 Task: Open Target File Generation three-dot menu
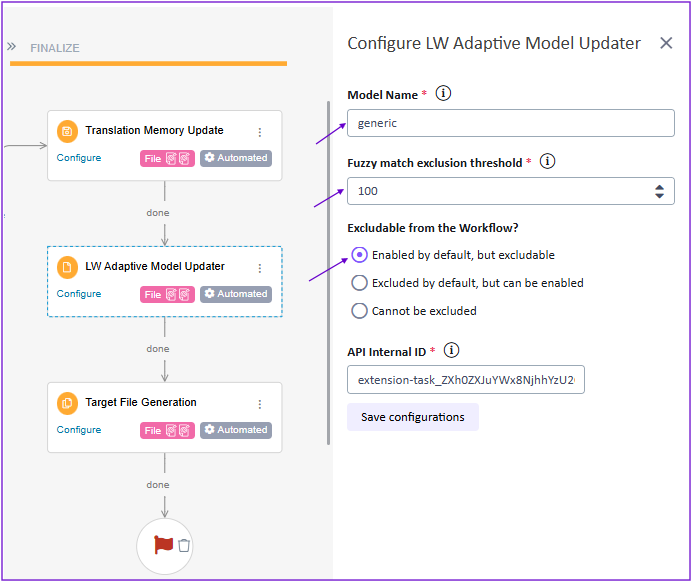point(260,404)
